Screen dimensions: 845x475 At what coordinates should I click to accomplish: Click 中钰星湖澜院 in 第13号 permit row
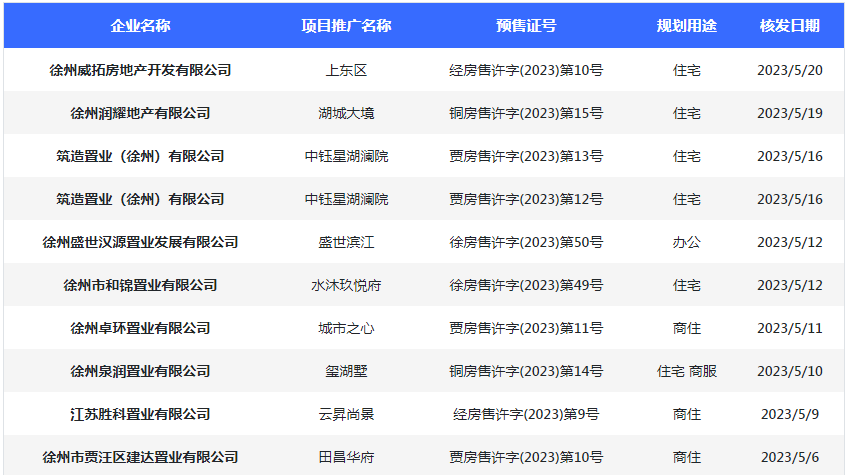(346, 156)
